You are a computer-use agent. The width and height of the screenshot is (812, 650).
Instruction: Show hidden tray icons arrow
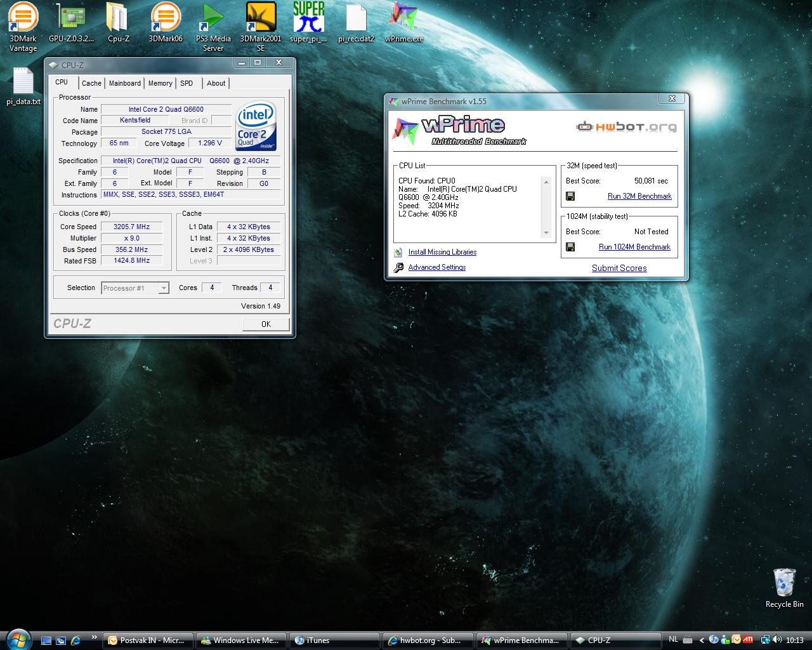coord(702,640)
